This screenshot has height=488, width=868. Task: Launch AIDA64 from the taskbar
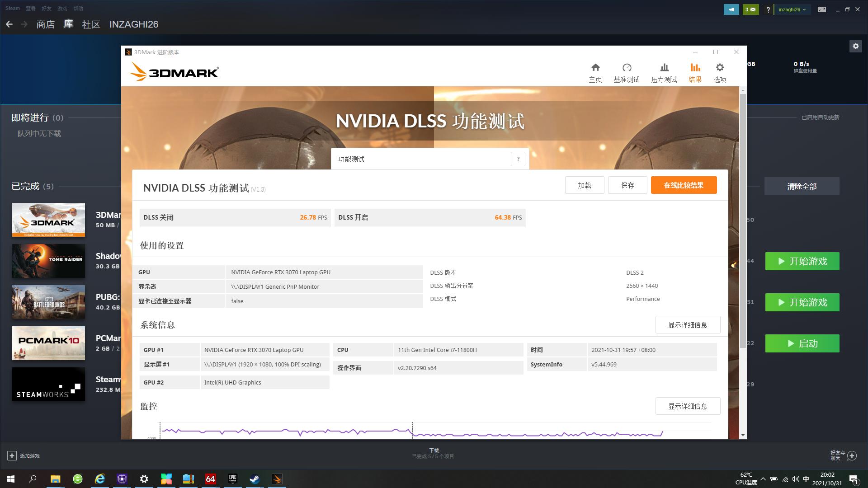pos(210,479)
